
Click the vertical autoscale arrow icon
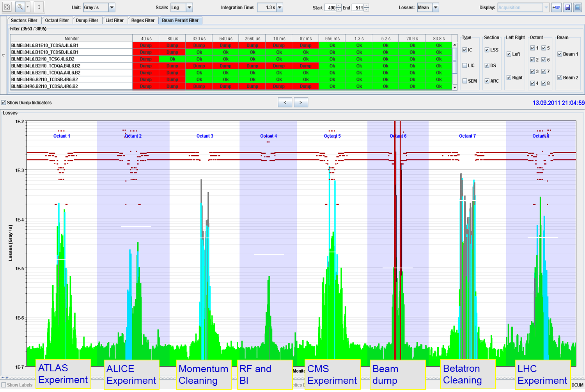(x=39, y=7)
